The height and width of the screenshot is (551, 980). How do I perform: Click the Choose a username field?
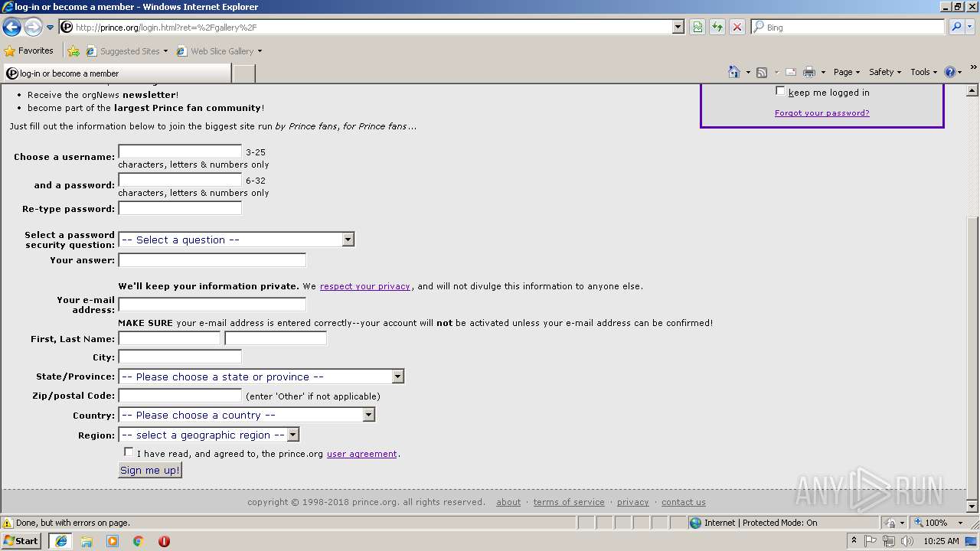180,152
